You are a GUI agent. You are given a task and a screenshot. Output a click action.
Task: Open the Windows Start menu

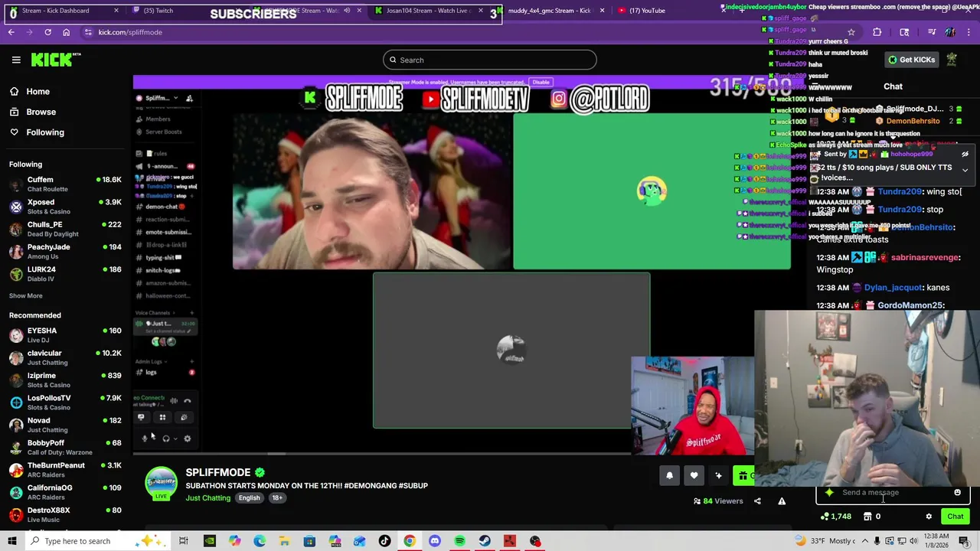pyautogui.click(x=12, y=541)
